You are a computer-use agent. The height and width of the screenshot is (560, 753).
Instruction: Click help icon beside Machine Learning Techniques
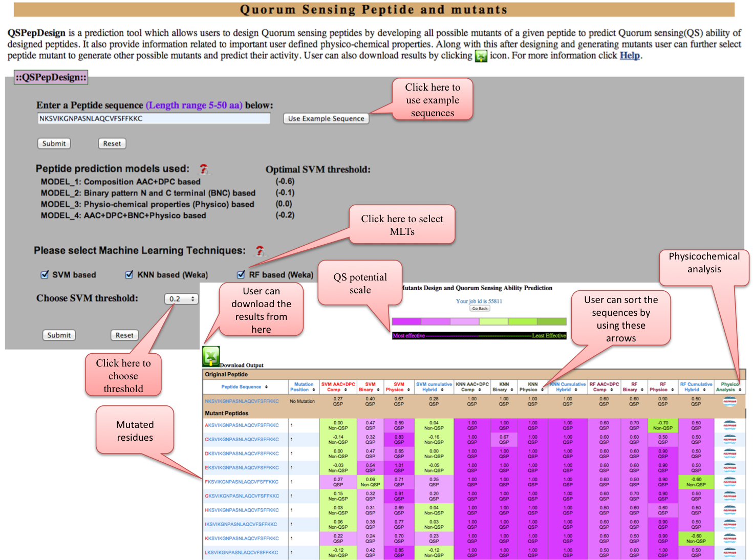260,250
